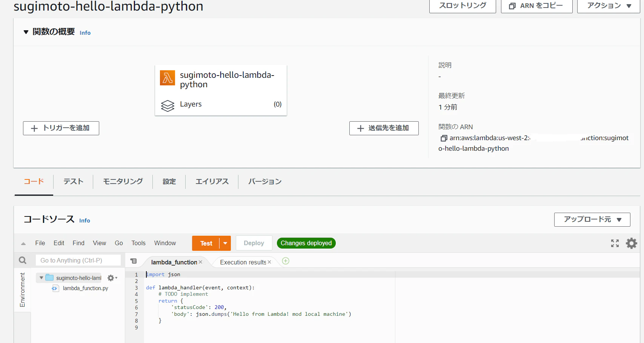Switch to the テスト tab
Viewport: 644px width, 343px height.
(73, 182)
